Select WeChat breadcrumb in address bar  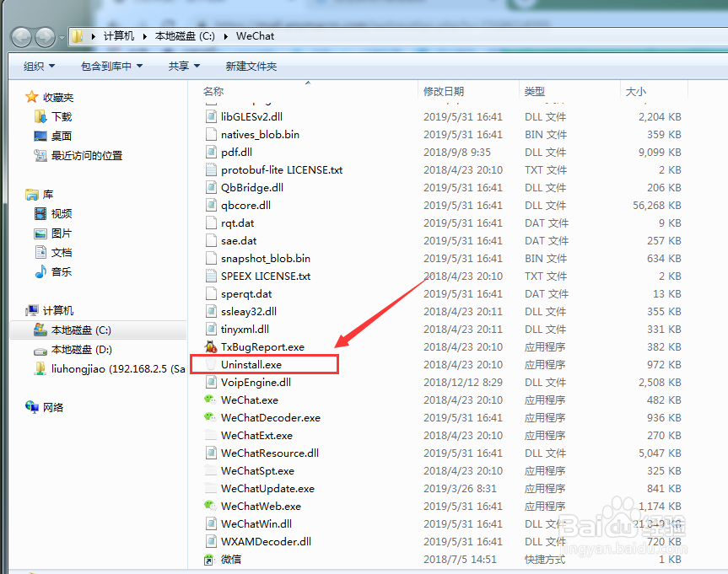click(x=255, y=36)
